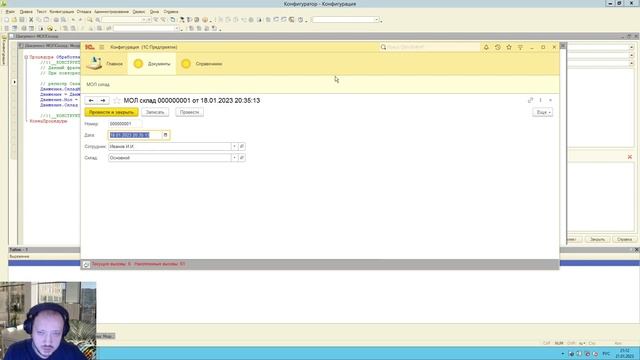Focus the search field in 1C title bar
The height and width of the screenshot is (360, 640).
(x=430, y=47)
